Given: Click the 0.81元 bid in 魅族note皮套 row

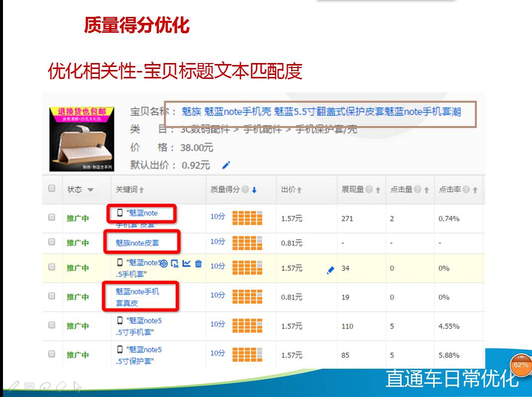Looking at the screenshot, I should click(292, 243).
